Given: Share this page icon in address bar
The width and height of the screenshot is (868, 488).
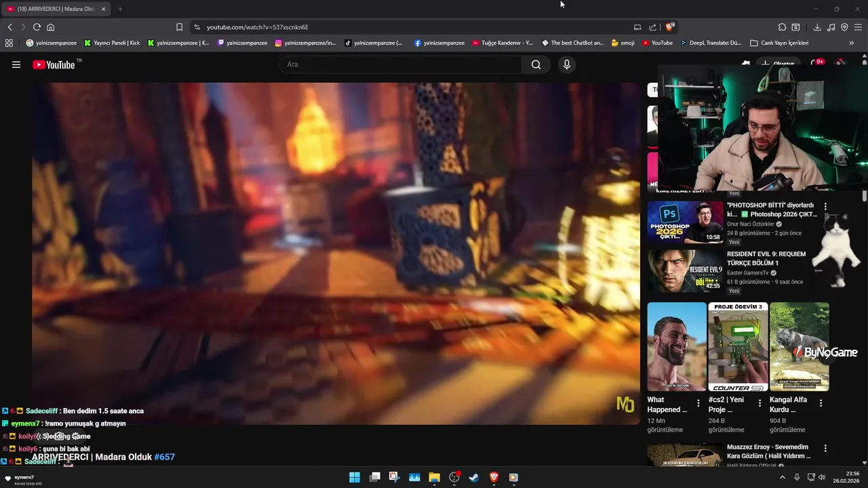Looking at the screenshot, I should 652,27.
